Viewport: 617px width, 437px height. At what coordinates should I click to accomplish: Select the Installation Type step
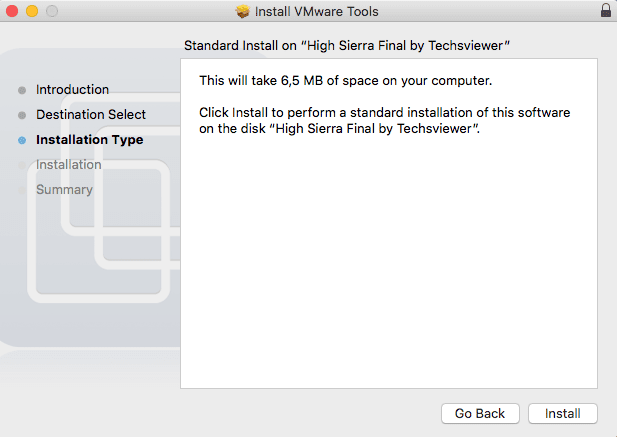90,140
